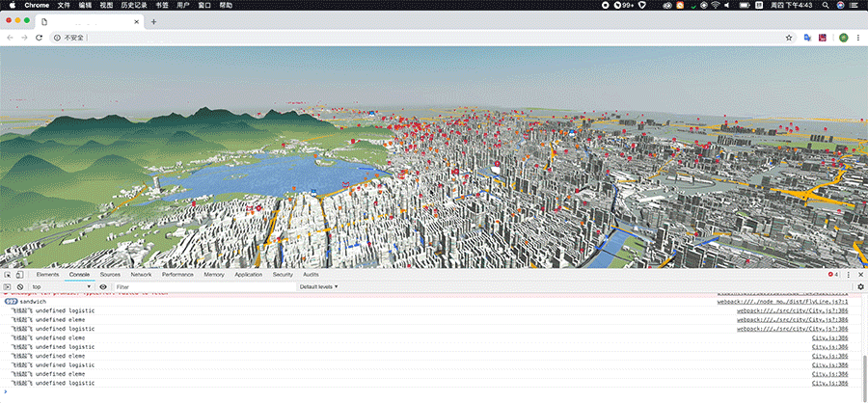Close the current browser tab
Viewport: 868px width, 403px height.
click(x=137, y=21)
